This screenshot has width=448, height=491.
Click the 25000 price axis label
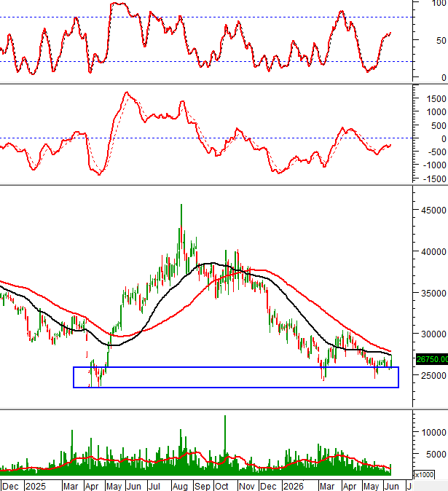point(433,375)
